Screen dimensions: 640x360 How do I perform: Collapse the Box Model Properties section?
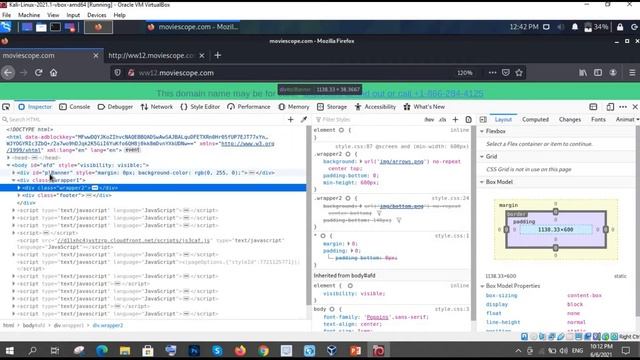(x=482, y=286)
